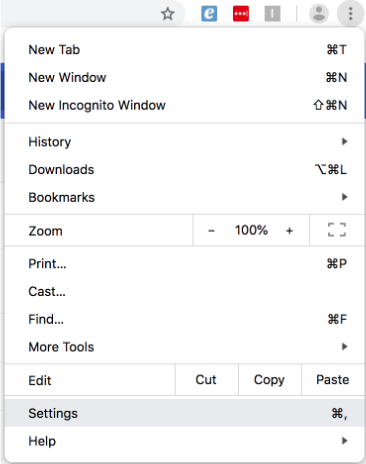Select Cast… from the menu
366x464 pixels.
click(x=184, y=291)
